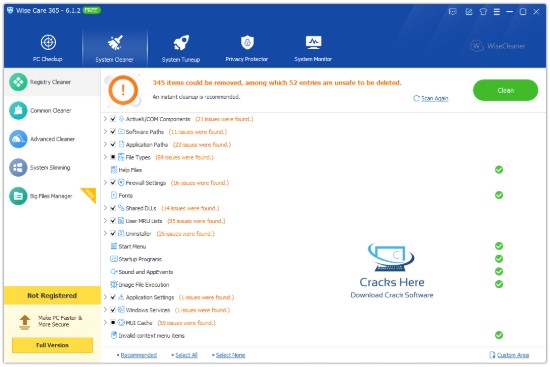
Task: Click the orange exclamation warning icon
Action: click(x=123, y=90)
